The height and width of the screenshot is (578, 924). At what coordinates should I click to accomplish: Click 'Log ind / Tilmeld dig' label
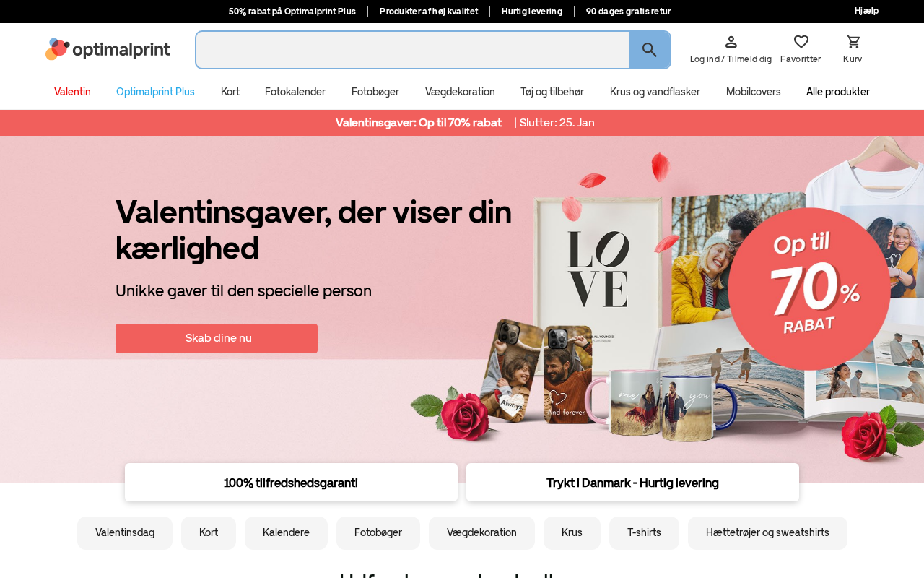[731, 59]
